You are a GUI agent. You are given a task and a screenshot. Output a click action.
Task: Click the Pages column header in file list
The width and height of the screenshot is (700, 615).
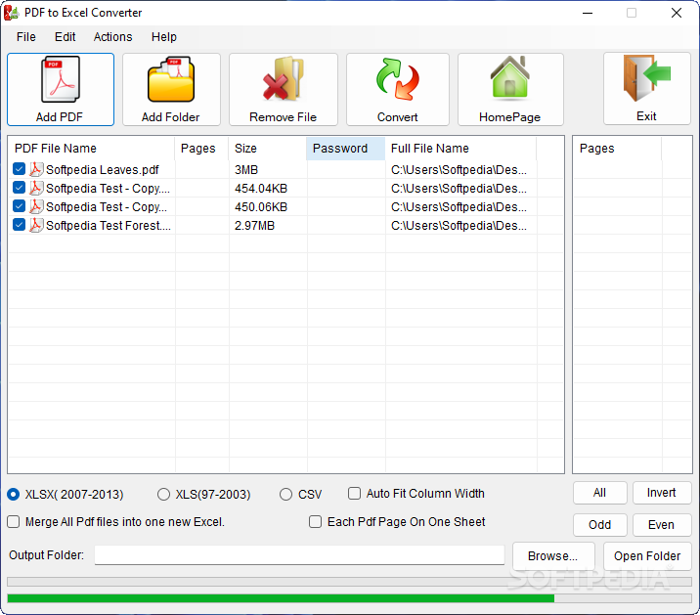click(x=201, y=149)
